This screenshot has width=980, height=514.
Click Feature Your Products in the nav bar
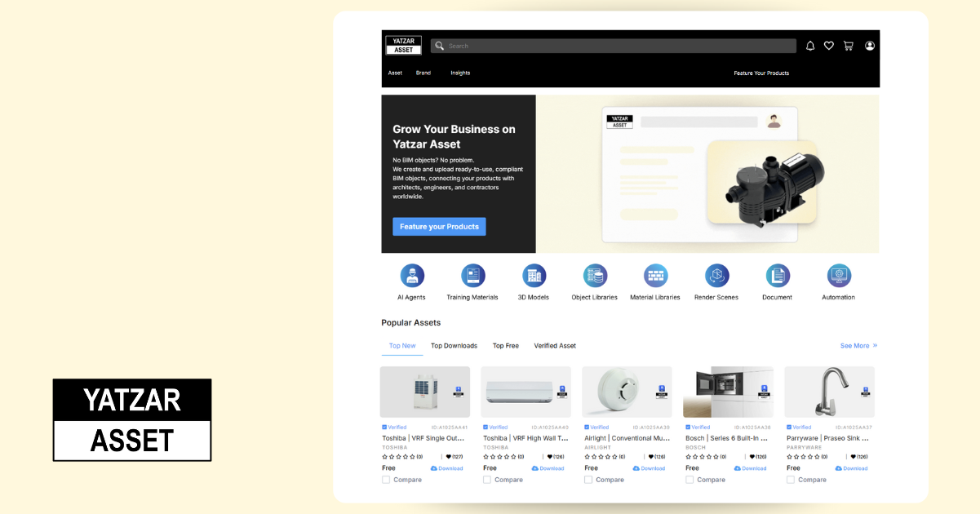[761, 73]
